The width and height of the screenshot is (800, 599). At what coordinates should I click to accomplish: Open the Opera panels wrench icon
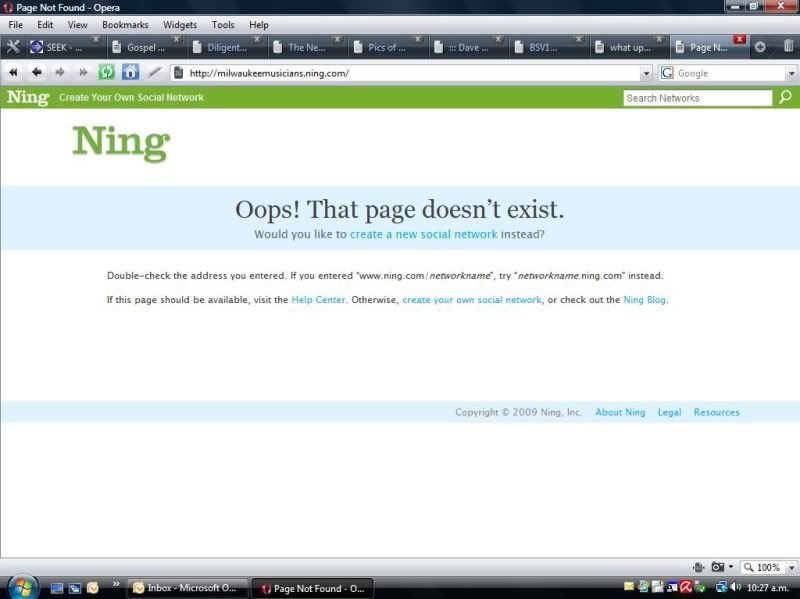pyautogui.click(x=13, y=47)
